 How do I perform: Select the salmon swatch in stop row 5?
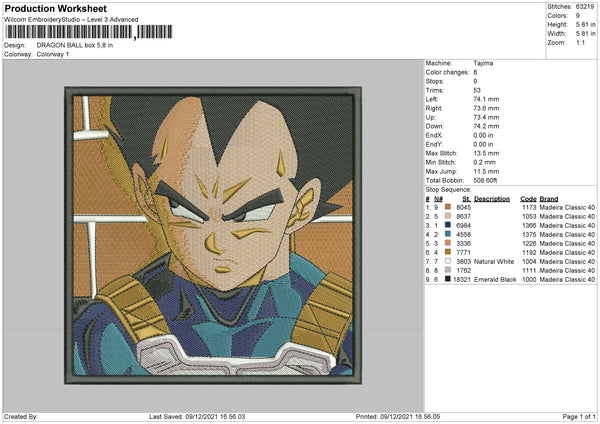pyautogui.click(x=448, y=243)
